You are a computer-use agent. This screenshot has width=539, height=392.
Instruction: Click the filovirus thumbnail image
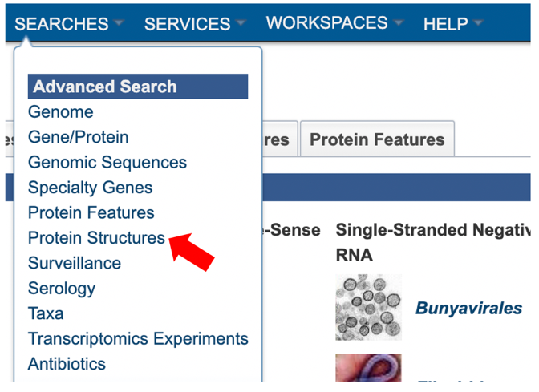368,368
